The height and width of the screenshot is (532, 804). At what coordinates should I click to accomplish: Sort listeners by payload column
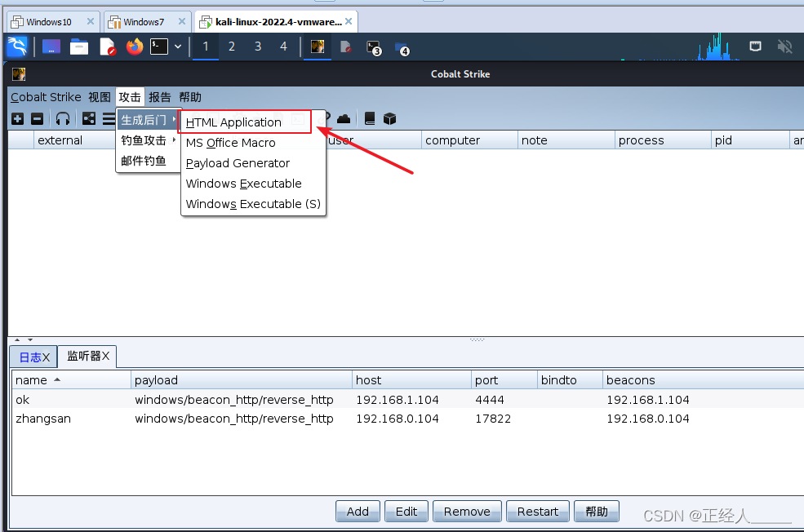click(x=242, y=380)
